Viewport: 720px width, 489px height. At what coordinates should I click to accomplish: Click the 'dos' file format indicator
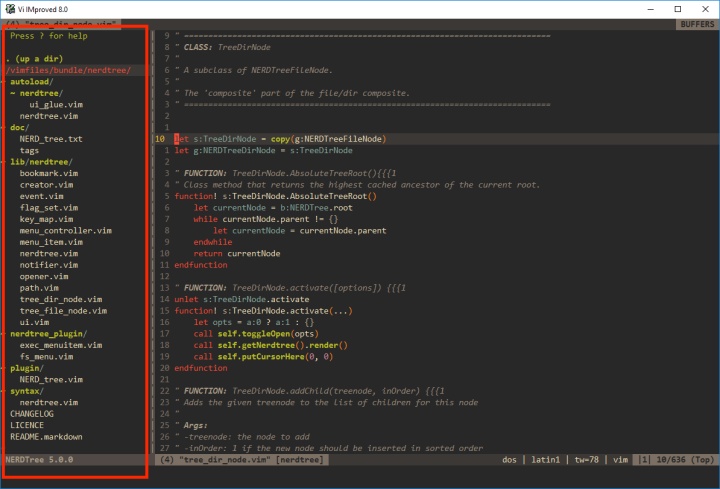[509, 460]
